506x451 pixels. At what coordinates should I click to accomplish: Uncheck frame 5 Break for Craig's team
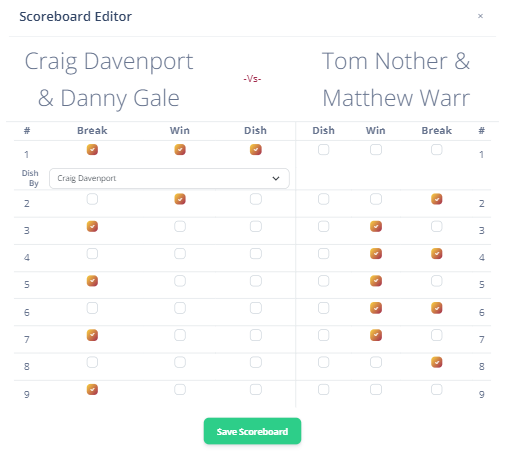pyautogui.click(x=92, y=281)
